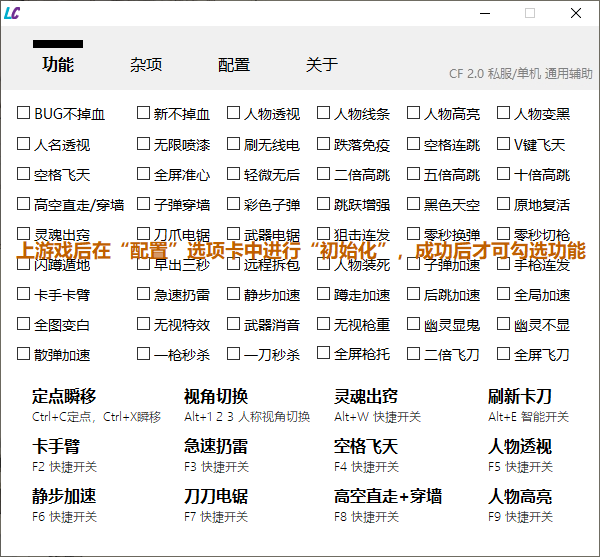Viewport: 600px width, 557px height.
Task: Click the 定点瞬移 hotkey heading
Action: tap(64, 396)
